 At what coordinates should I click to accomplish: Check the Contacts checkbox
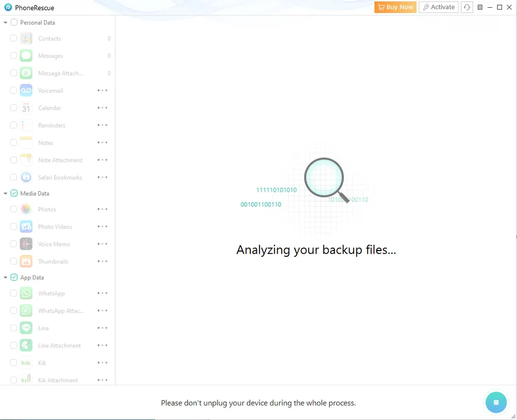click(13, 38)
